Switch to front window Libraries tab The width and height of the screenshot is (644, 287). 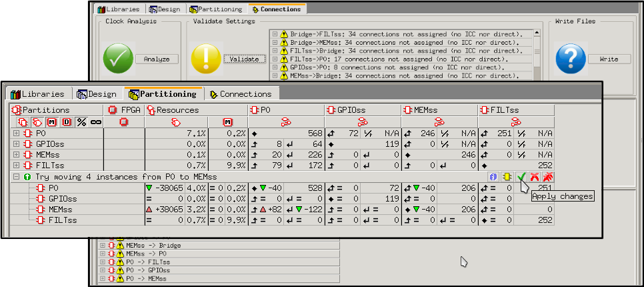click(x=37, y=93)
